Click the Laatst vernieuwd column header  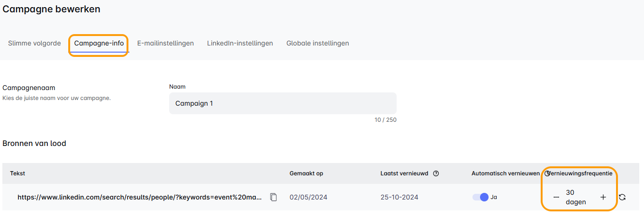point(404,173)
